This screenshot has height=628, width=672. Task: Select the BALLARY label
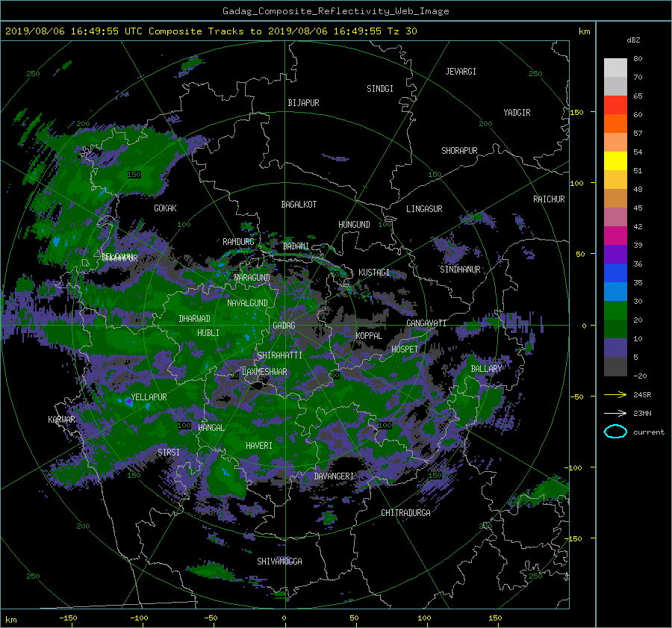click(486, 369)
